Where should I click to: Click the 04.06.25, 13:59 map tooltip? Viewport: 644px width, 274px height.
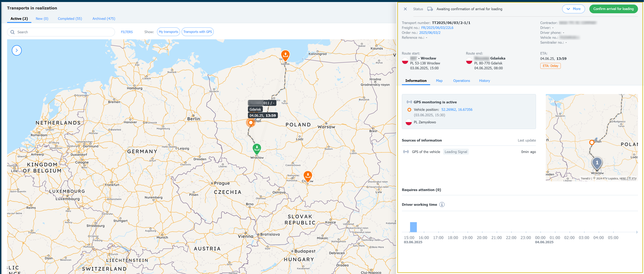[263, 115]
